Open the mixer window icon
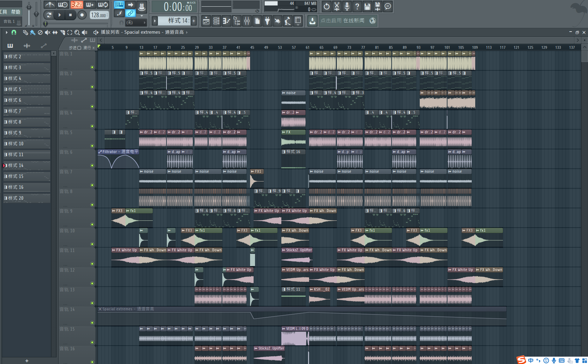 (247, 21)
